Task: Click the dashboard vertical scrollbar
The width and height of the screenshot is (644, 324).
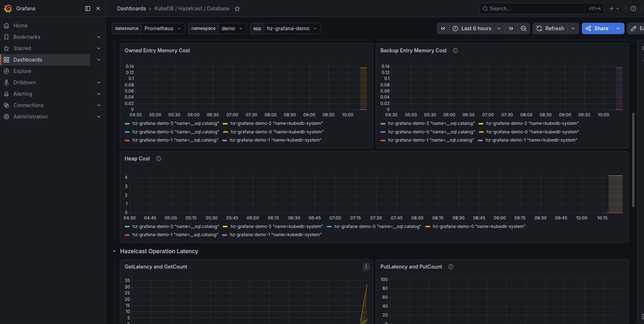Action: pos(633,160)
